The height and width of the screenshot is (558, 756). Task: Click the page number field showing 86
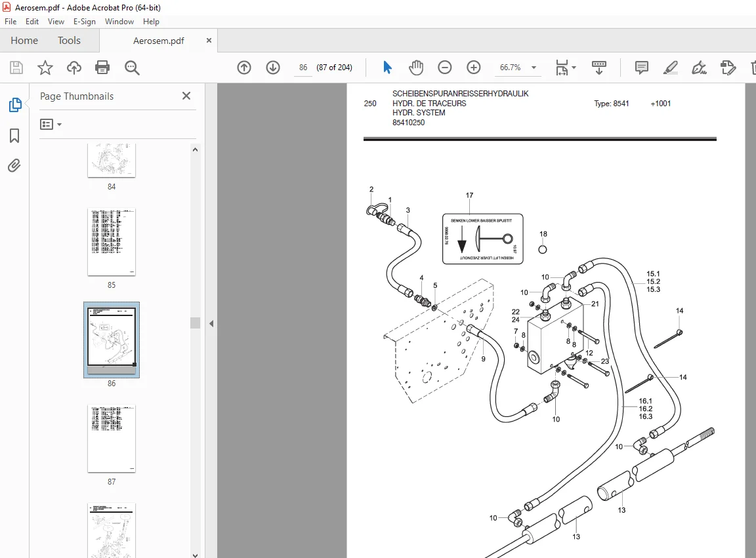(x=303, y=68)
